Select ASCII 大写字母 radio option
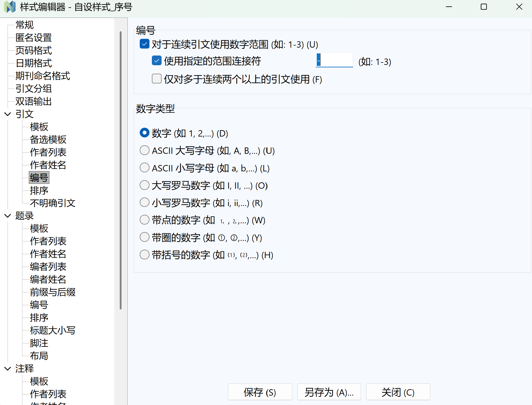This screenshot has height=405, width=532. 144,150
